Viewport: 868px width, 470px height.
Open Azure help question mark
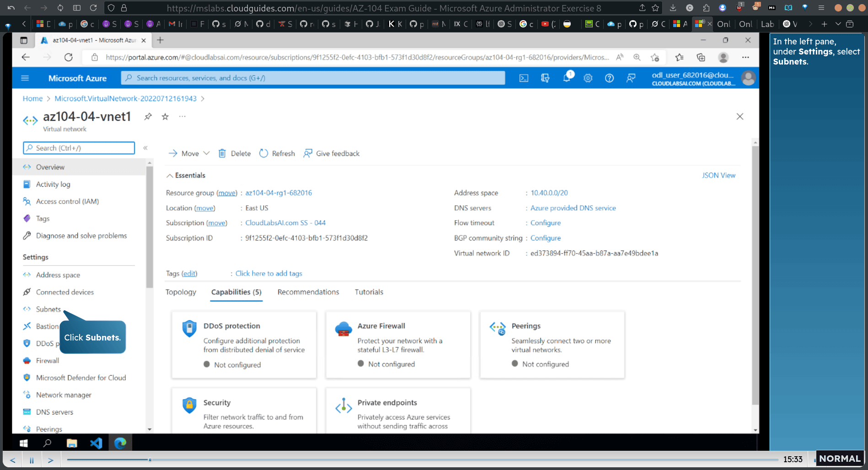click(x=609, y=78)
